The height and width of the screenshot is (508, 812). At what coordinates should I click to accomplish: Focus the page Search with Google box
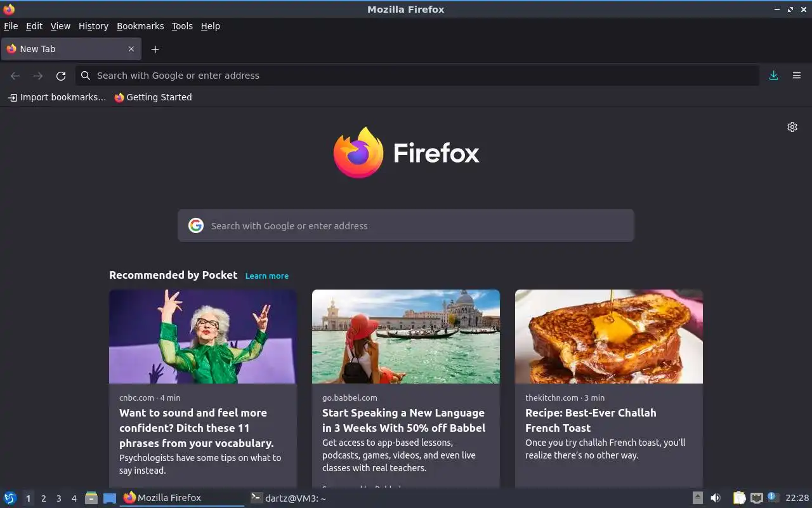tap(406, 225)
